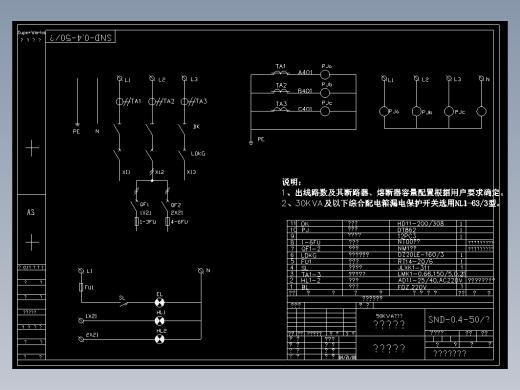Select the C401 wire label
Image resolution: width=520 pixels, height=390 pixels.
tap(305, 109)
